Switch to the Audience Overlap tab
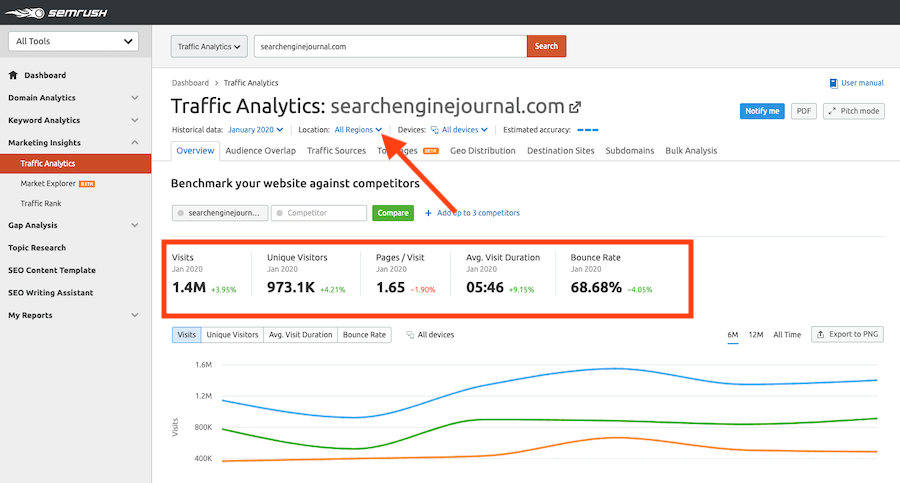Screen dimensions: 900x483 (261, 150)
